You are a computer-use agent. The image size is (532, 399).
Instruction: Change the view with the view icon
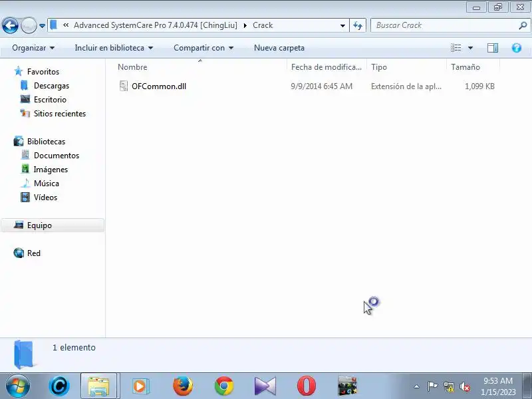pos(456,48)
